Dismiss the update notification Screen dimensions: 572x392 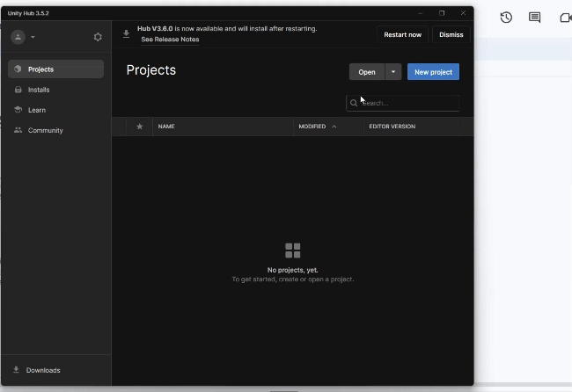click(x=451, y=34)
